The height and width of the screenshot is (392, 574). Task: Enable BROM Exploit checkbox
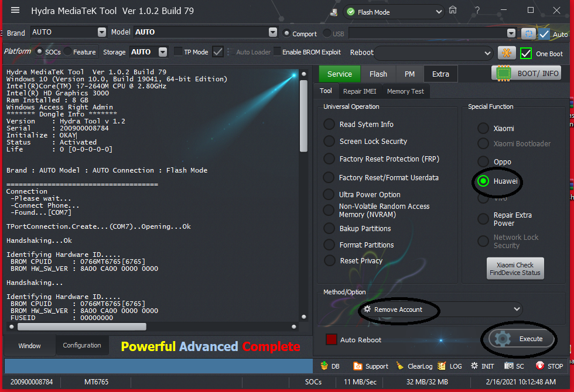(277, 52)
